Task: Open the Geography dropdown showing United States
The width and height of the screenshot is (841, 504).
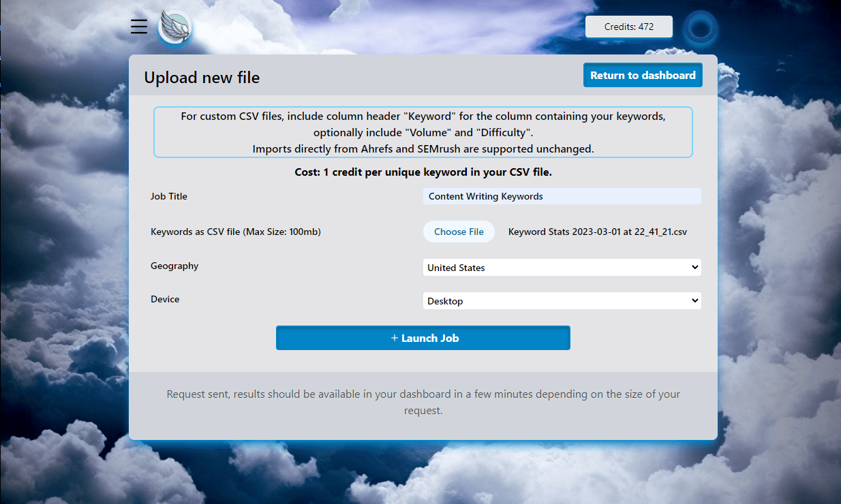Action: [562, 268]
